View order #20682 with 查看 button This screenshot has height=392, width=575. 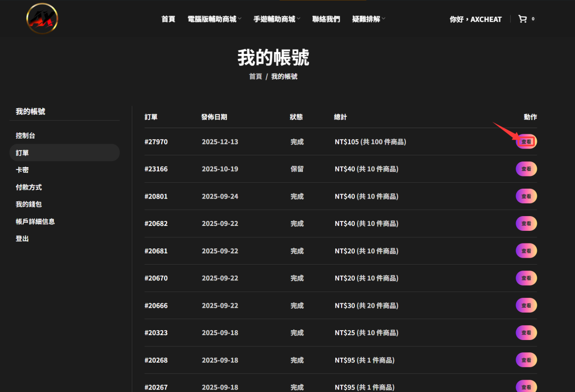[x=526, y=223]
